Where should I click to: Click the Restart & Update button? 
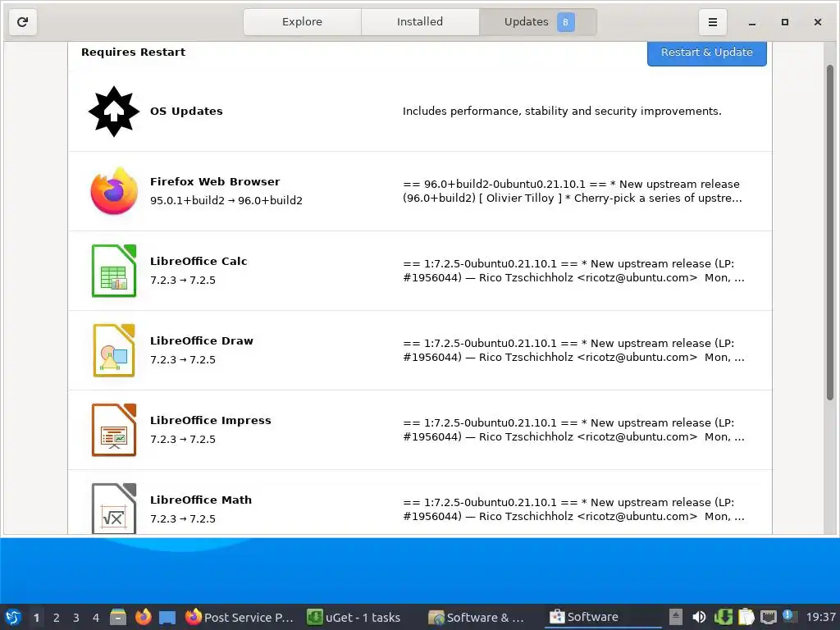706,52
